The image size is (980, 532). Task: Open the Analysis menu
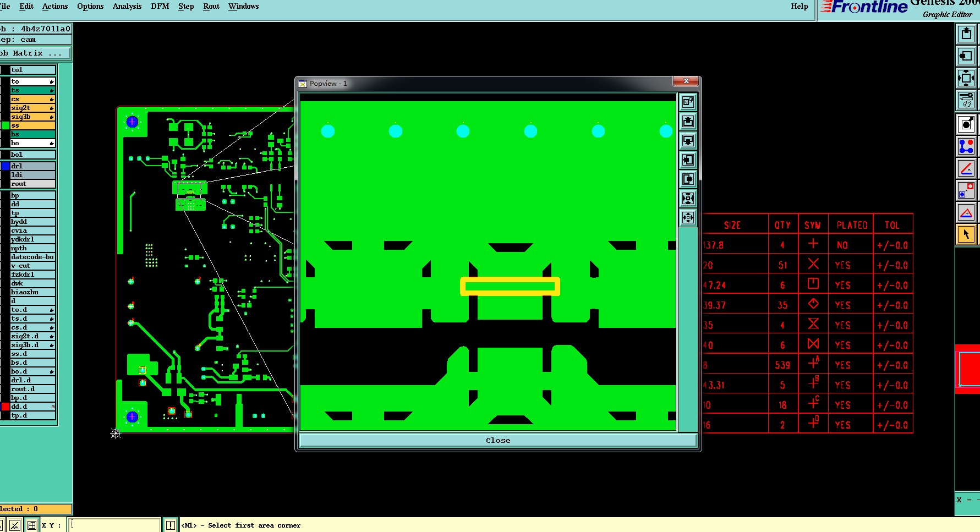point(127,7)
